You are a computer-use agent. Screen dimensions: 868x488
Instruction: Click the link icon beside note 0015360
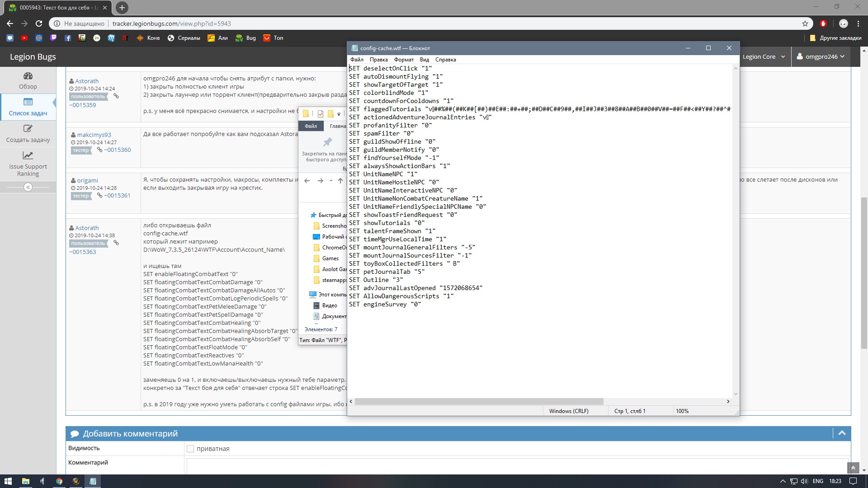tap(99, 150)
